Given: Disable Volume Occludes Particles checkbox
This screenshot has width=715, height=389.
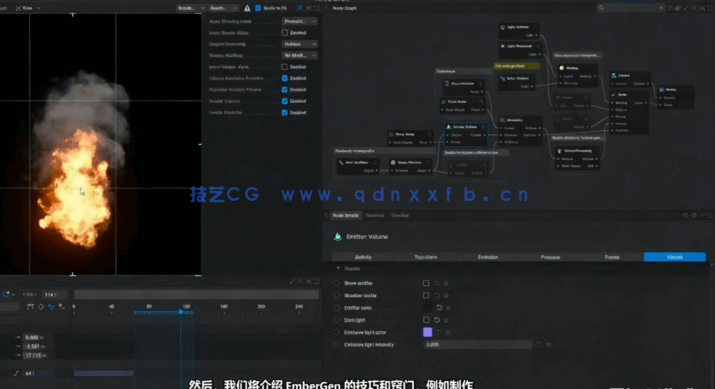Looking at the screenshot, I should (x=285, y=78).
